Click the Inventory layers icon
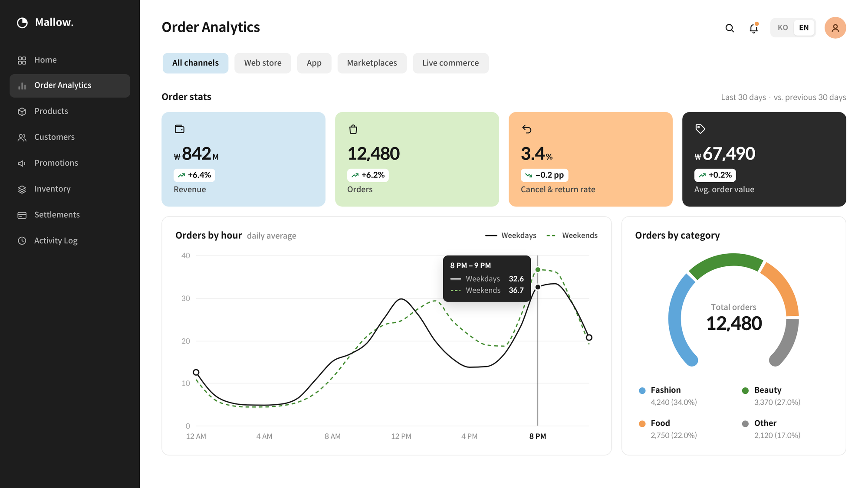The image size is (868, 488). (x=22, y=189)
